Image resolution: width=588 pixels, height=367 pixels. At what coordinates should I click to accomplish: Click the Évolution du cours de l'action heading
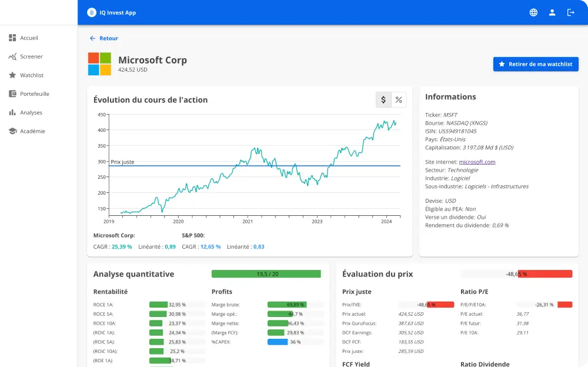(151, 100)
